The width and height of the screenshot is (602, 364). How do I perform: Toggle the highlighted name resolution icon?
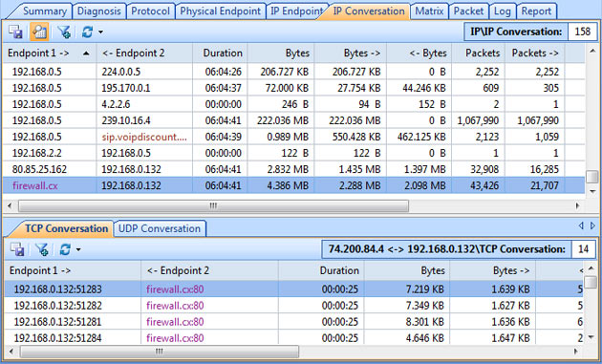click(39, 32)
